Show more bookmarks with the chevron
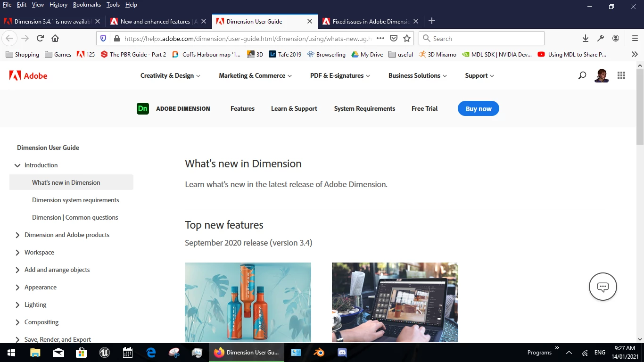The width and height of the screenshot is (644, 362). coord(635,54)
